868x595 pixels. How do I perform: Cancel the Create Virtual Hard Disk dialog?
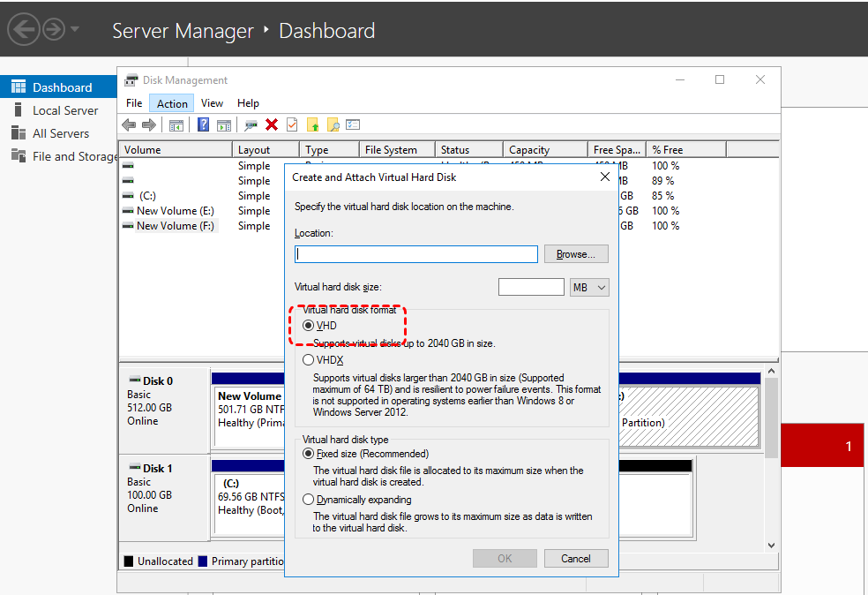[576, 558]
